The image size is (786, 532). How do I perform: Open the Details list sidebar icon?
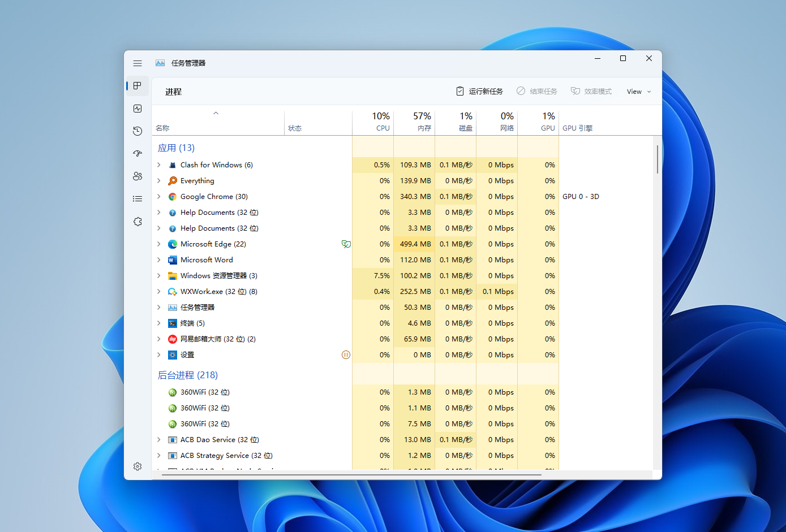[x=138, y=198]
